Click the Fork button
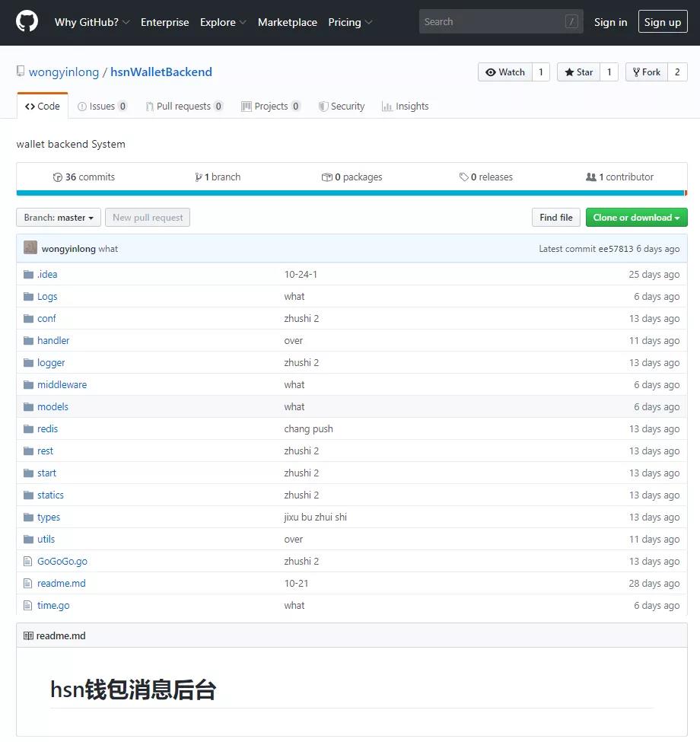700x742 pixels. [647, 72]
